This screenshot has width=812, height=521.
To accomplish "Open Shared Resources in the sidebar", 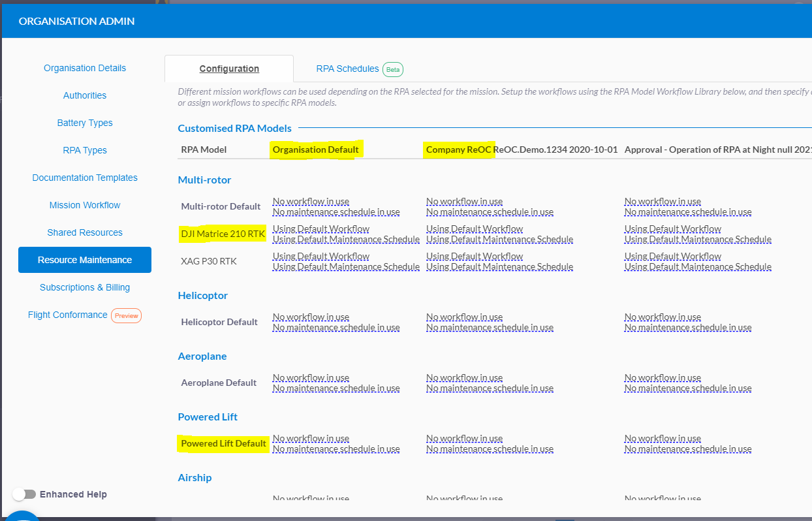I will point(85,232).
